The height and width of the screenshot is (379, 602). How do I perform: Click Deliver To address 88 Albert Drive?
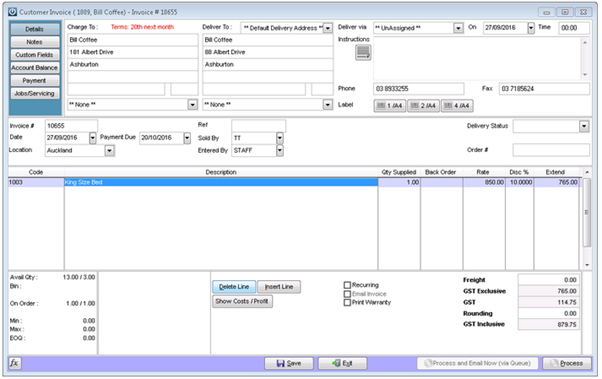pos(268,52)
